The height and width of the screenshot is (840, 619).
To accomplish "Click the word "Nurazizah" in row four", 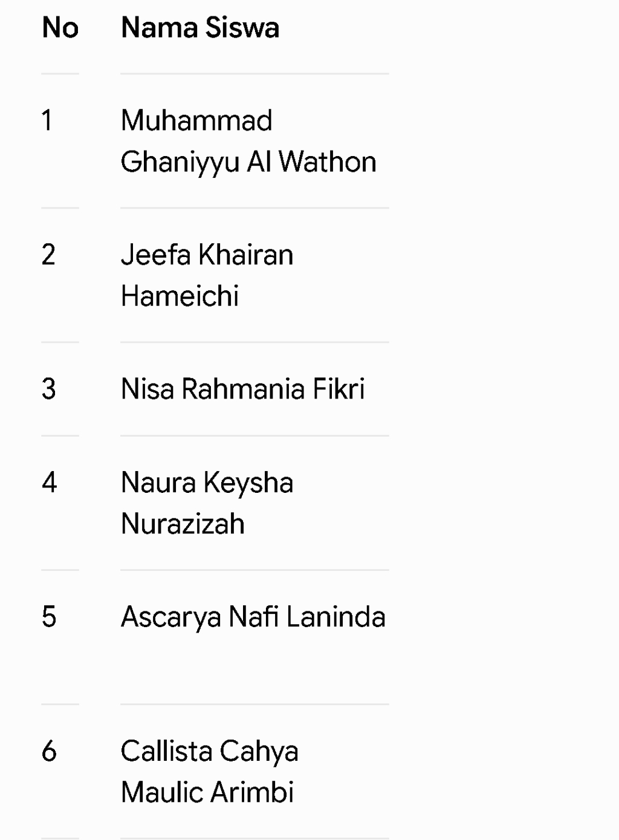I will pos(183,524).
